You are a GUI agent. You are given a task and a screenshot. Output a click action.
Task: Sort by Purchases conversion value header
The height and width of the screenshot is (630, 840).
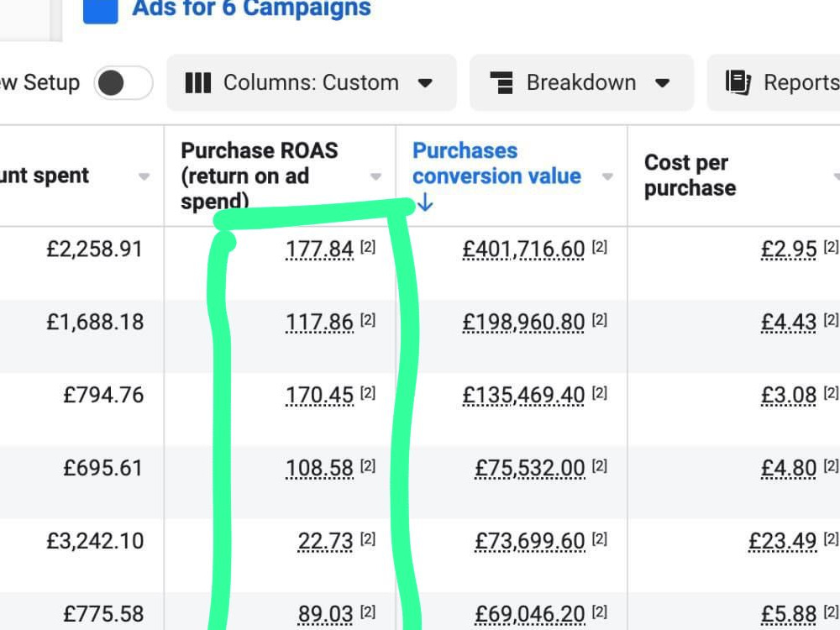496,164
